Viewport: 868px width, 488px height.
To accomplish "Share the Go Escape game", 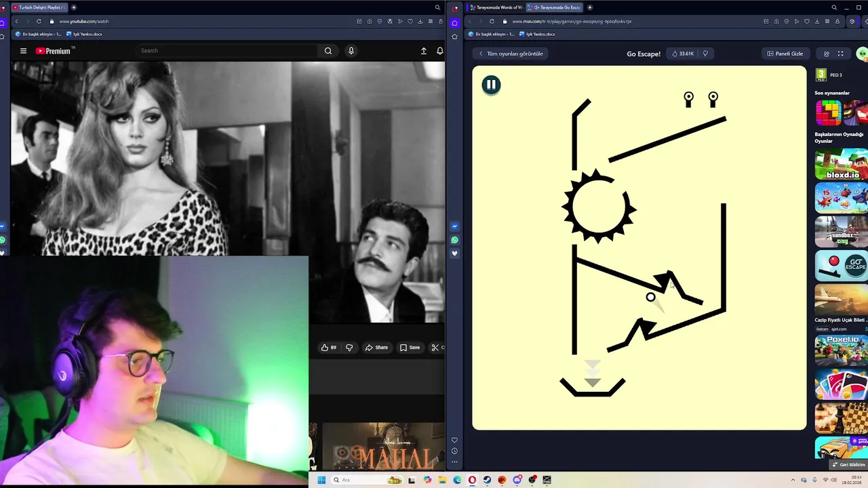I will point(826,54).
